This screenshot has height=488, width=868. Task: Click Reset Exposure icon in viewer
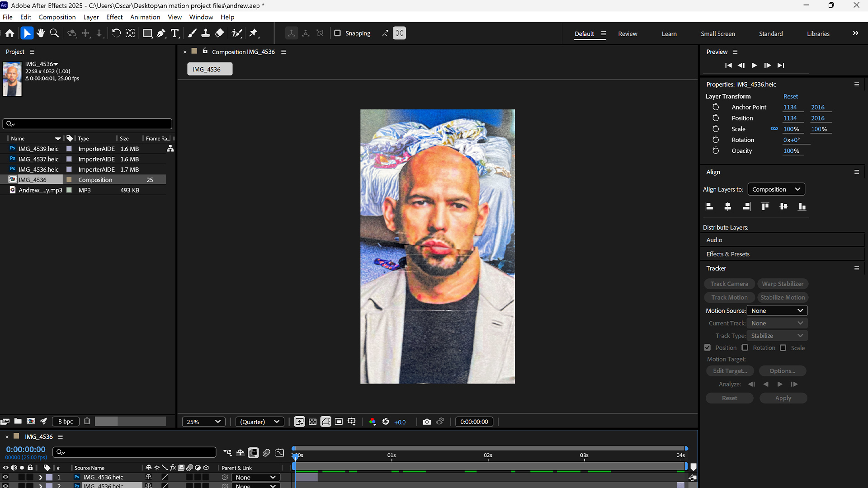(386, 422)
